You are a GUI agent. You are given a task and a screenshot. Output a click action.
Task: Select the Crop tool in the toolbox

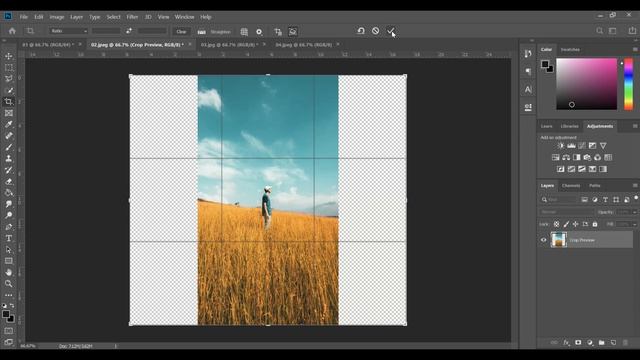(9, 102)
